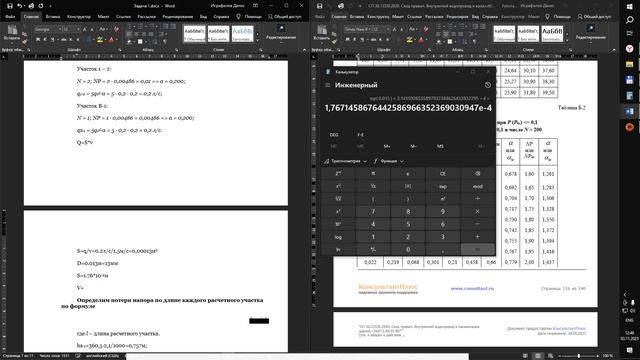Click calculator multiply (×) key

(x=478, y=211)
